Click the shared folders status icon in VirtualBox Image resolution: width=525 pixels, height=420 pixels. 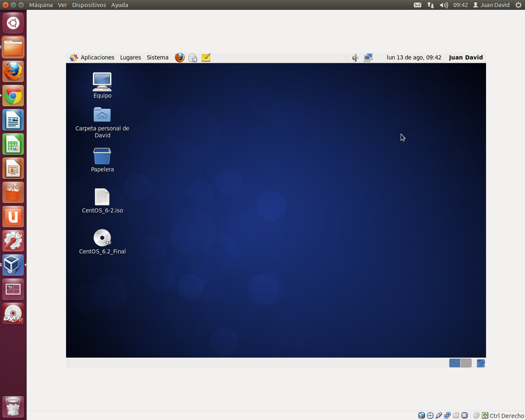[x=456, y=415]
